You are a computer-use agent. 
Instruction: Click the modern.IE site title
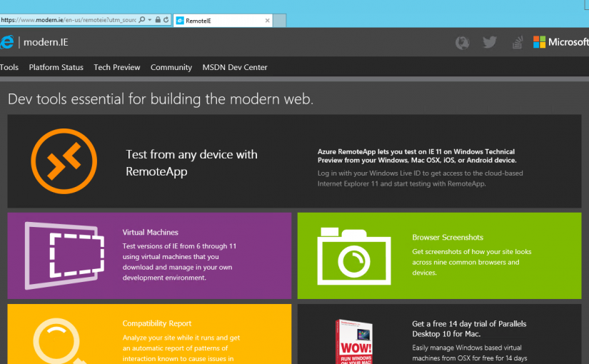(x=46, y=42)
